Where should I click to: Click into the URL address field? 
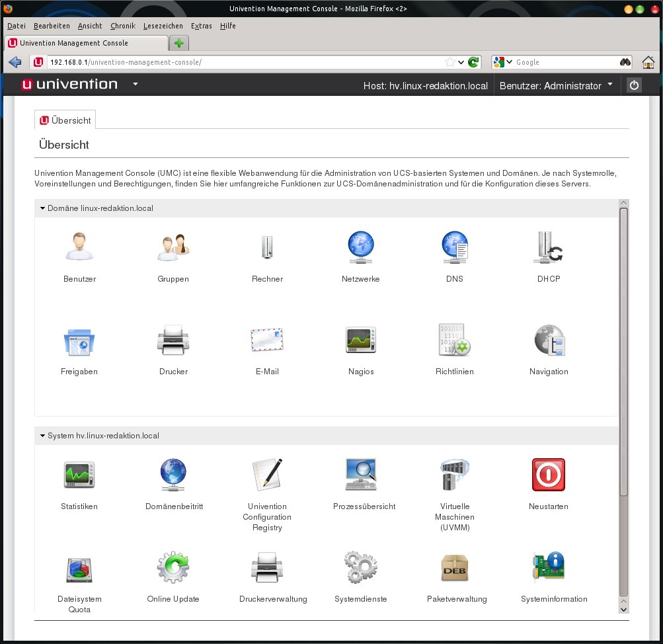pos(245,62)
